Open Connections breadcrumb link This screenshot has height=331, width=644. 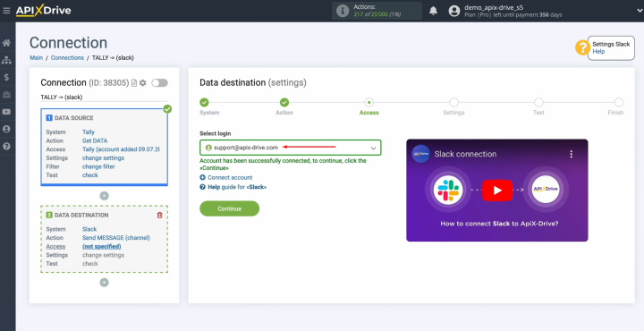coord(67,58)
